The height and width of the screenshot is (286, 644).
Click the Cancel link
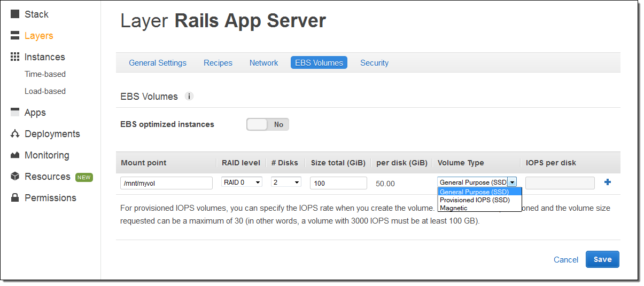[x=566, y=260]
